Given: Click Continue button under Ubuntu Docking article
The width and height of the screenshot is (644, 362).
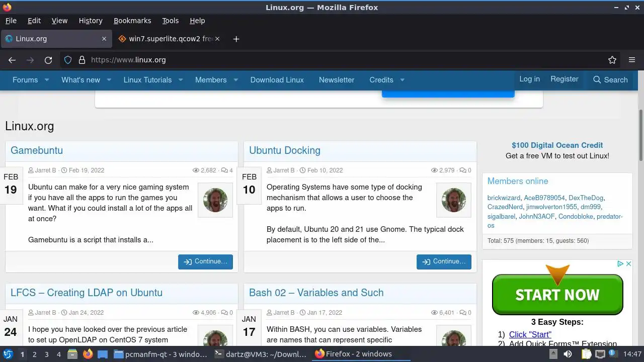Looking at the screenshot, I should [444, 261].
